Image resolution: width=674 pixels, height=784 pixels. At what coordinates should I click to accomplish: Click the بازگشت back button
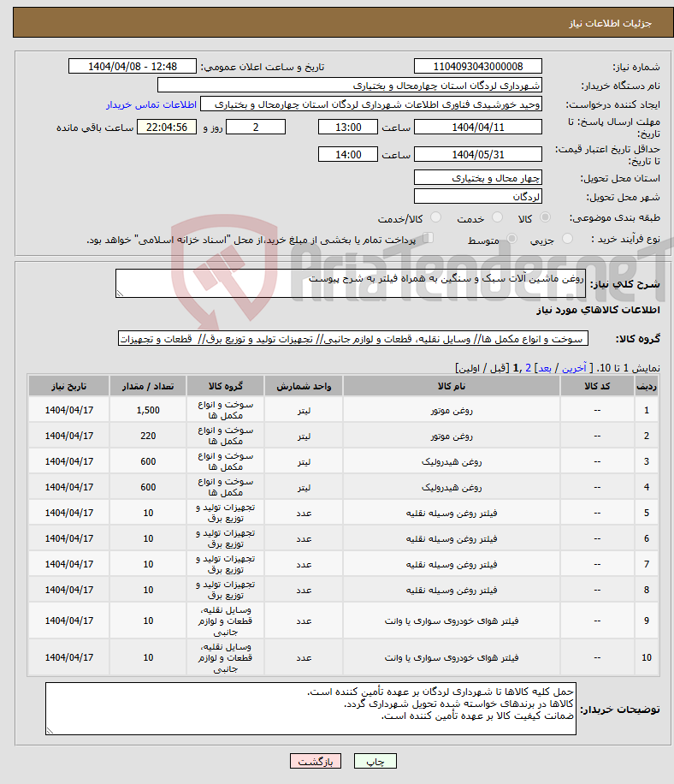pos(316,761)
